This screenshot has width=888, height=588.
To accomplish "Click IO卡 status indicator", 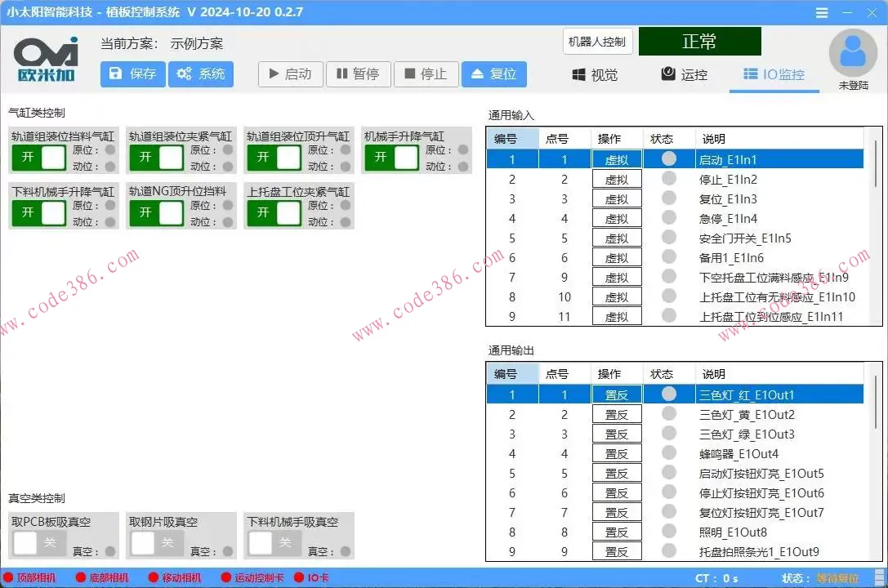I will [x=311, y=578].
